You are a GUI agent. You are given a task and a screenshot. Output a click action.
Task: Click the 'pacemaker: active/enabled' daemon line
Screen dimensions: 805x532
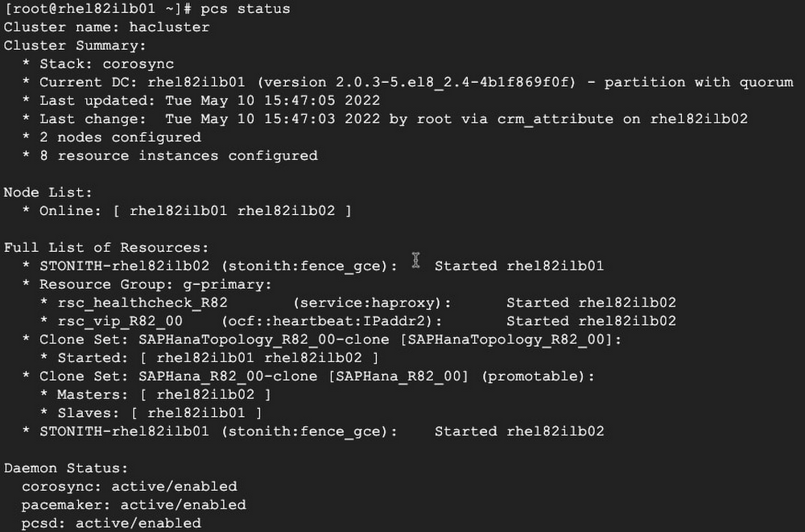(x=134, y=505)
